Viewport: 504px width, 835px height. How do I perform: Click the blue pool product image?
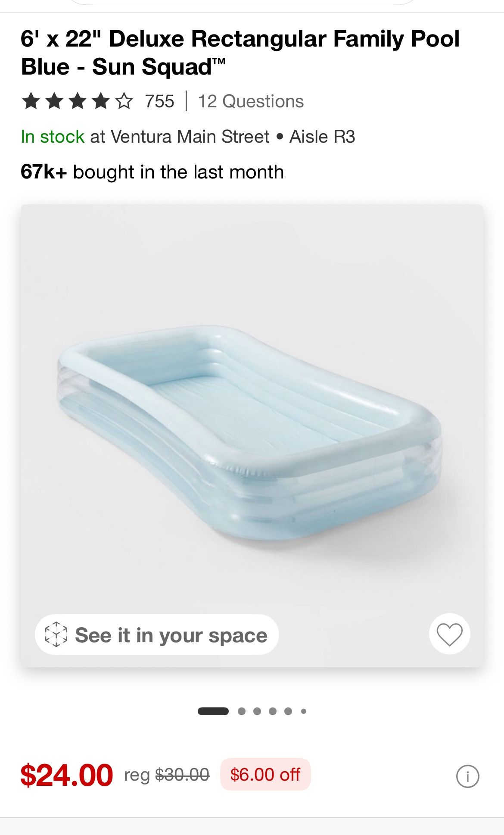point(250,431)
